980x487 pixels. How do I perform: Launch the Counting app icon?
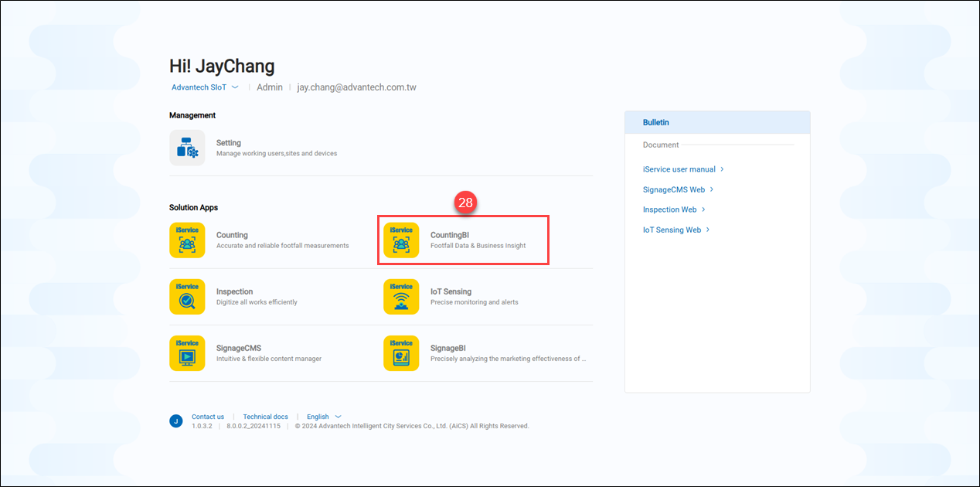(187, 240)
